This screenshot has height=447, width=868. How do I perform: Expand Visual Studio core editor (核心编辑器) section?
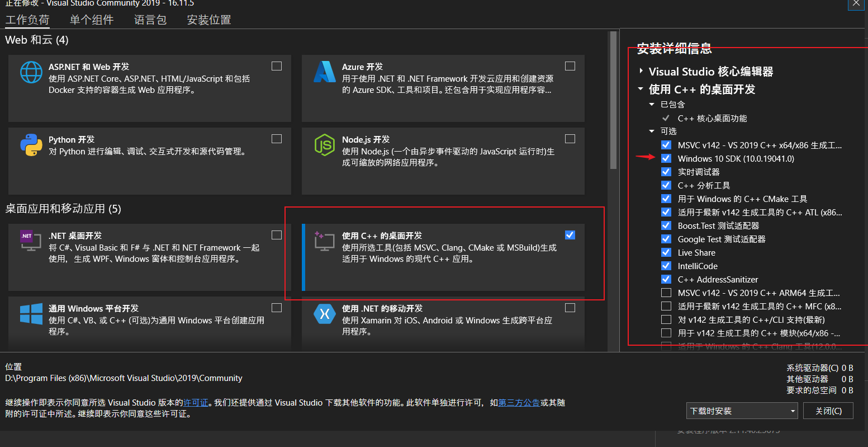pos(641,72)
